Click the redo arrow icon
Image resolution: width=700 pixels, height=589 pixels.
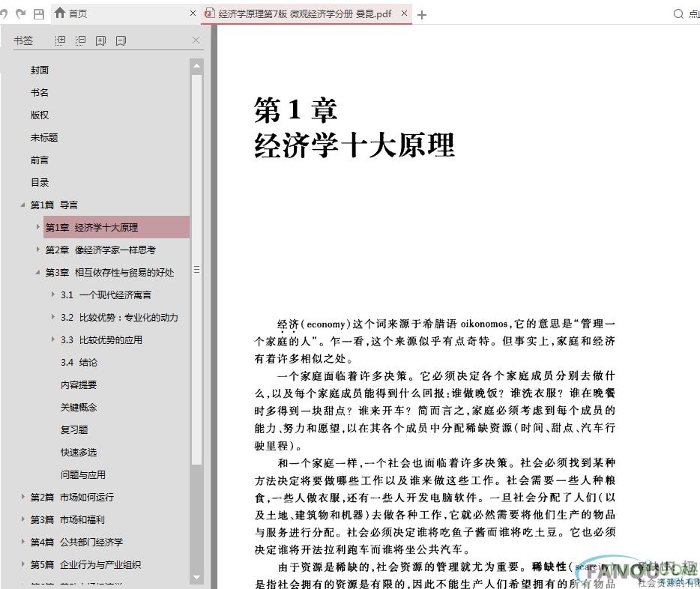point(20,13)
